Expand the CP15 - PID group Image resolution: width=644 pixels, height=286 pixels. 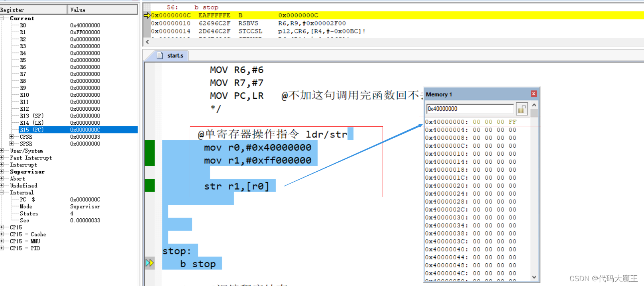click(x=2, y=248)
